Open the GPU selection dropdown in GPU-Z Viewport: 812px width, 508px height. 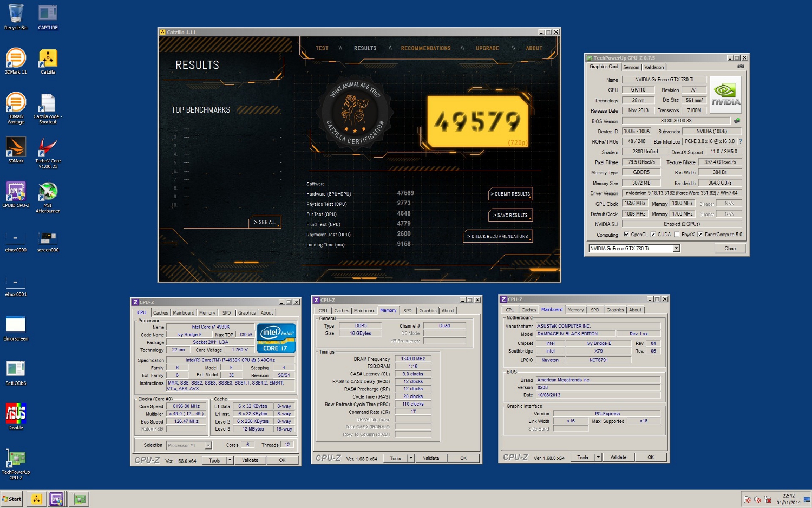click(x=676, y=249)
